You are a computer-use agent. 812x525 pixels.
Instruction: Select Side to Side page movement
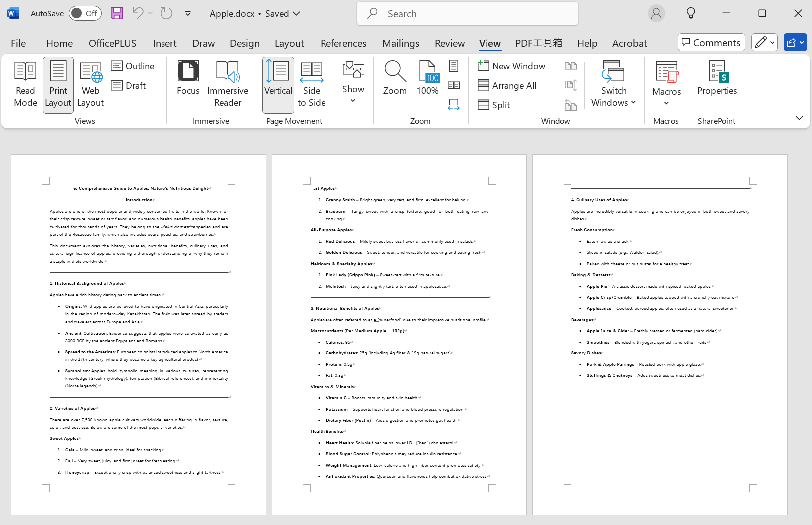click(x=312, y=84)
